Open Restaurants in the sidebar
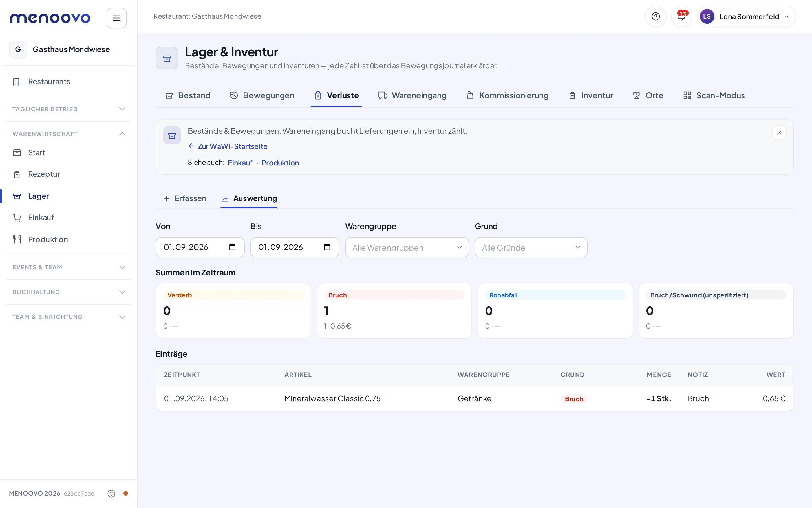The image size is (812, 508). [x=69, y=82]
